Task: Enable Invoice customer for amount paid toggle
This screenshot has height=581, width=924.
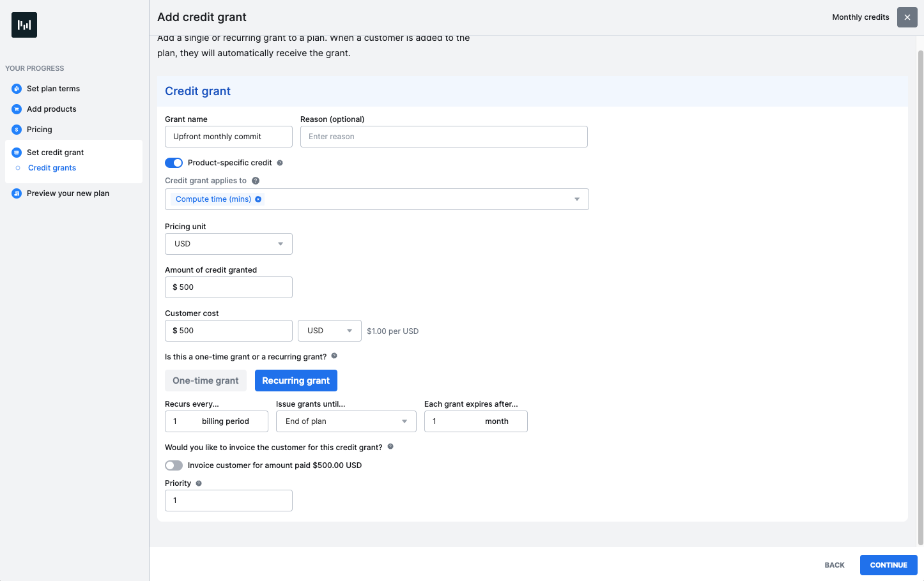Action: coord(174,465)
